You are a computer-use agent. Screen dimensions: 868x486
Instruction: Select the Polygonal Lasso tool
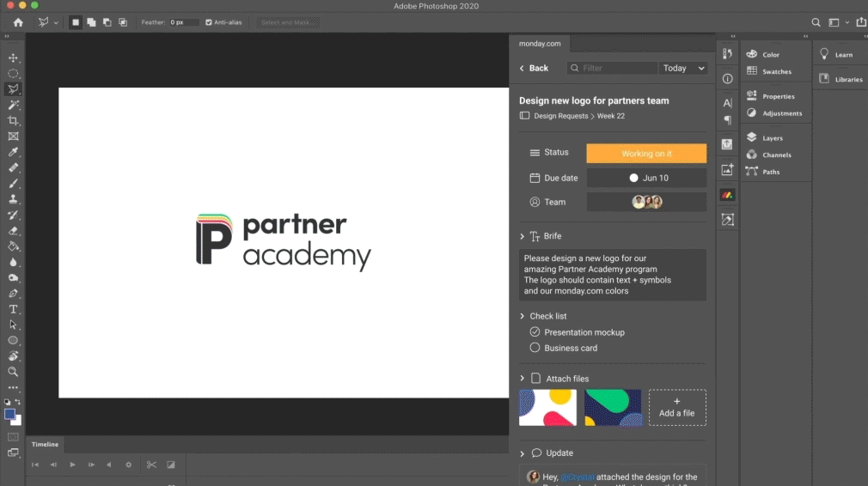click(x=13, y=89)
